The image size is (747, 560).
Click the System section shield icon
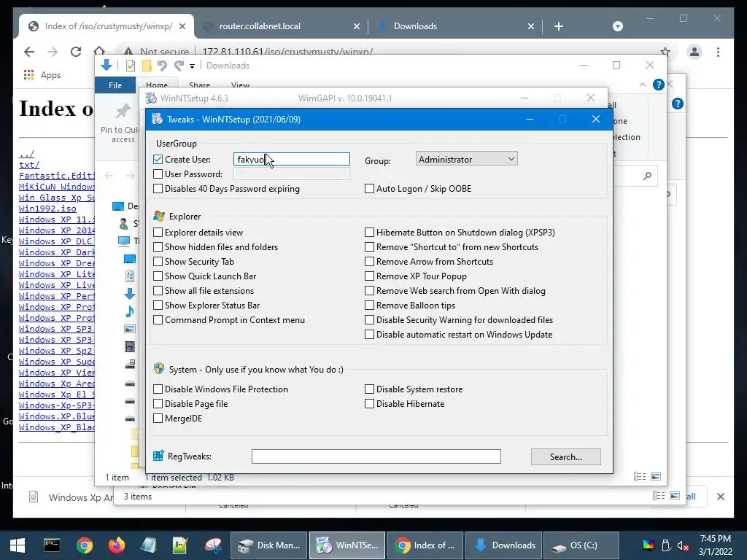click(x=159, y=369)
